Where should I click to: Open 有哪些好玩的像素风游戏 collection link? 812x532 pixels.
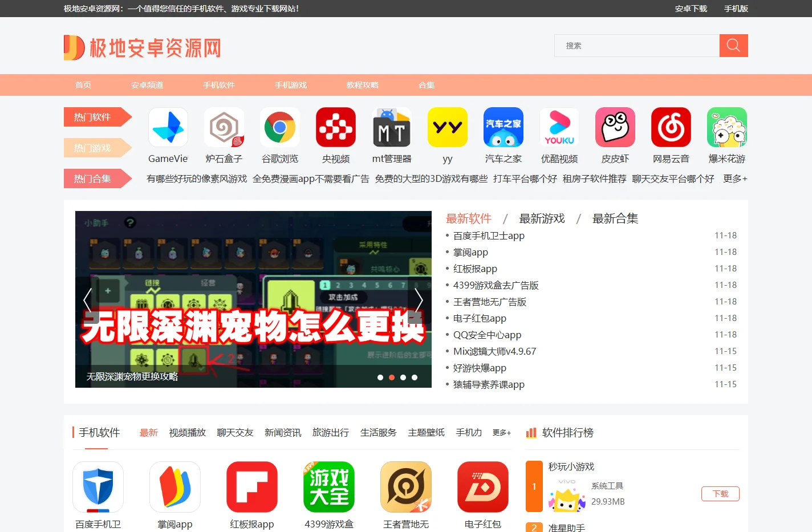(x=197, y=178)
